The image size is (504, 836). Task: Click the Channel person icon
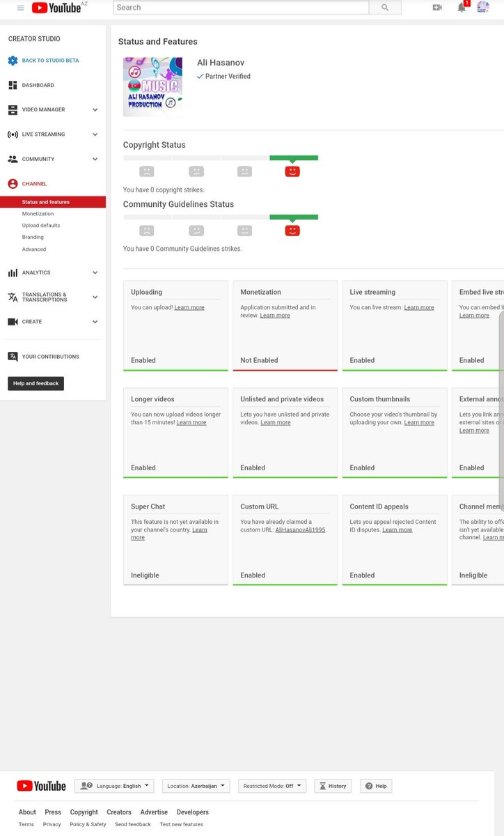[13, 184]
